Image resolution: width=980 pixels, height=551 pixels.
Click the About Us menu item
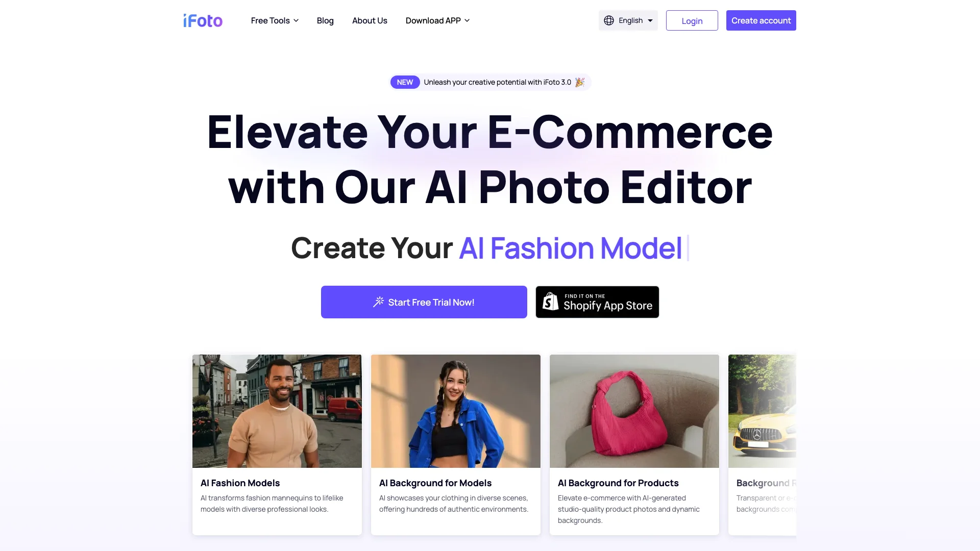pyautogui.click(x=370, y=20)
